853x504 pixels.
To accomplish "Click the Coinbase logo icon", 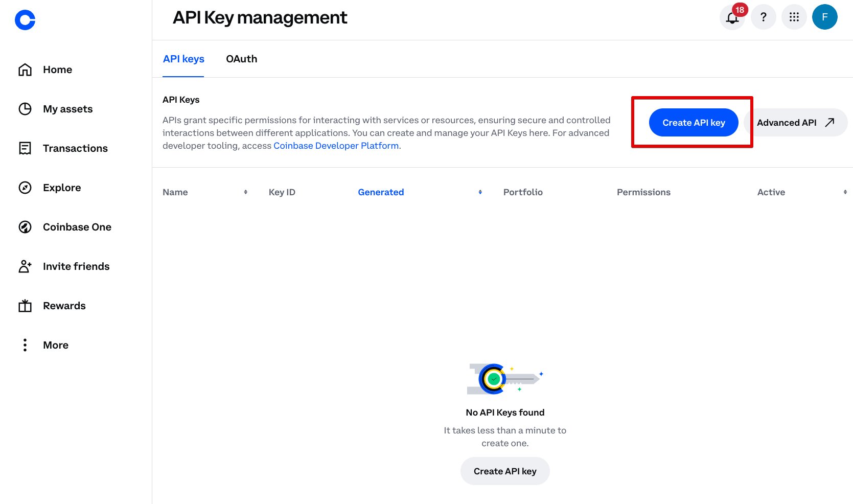I will coord(25,20).
